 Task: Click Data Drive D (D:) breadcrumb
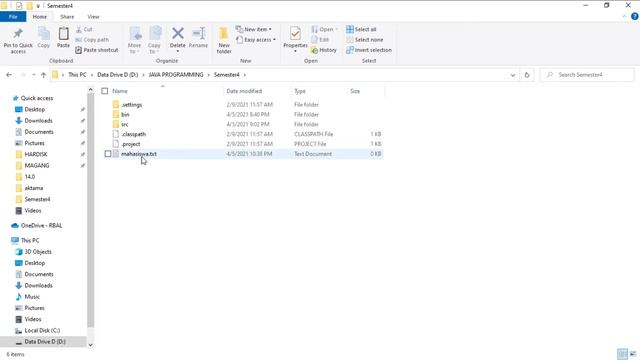tap(118, 75)
